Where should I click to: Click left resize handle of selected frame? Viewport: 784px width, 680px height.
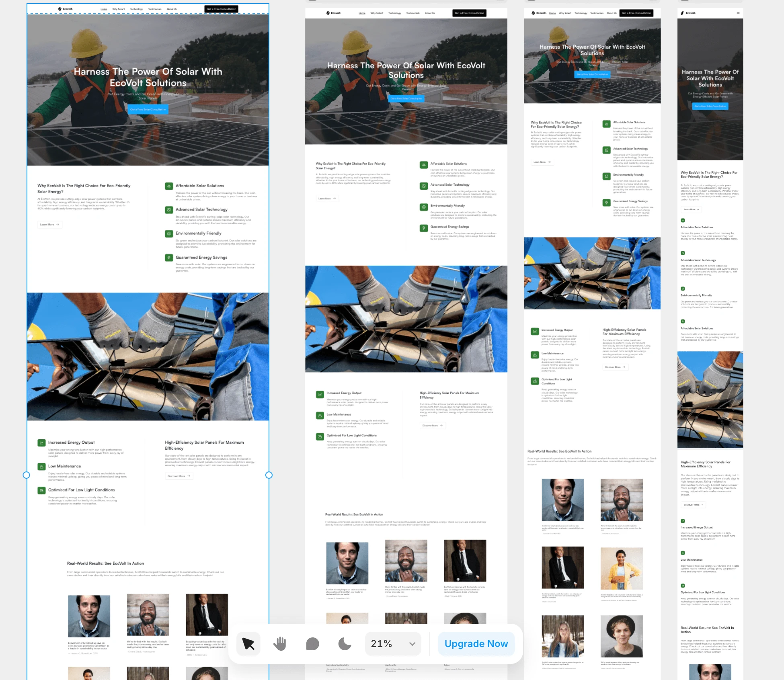pos(27,475)
